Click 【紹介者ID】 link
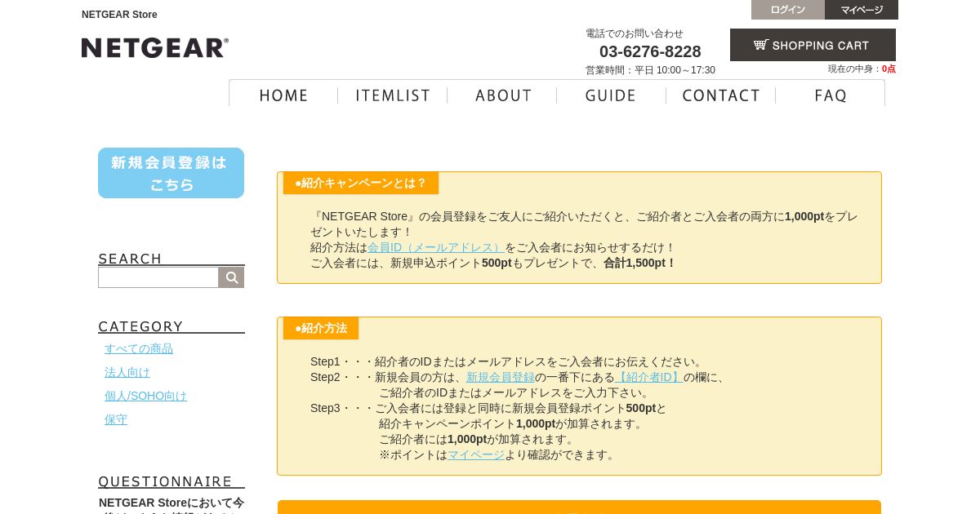 649,377
